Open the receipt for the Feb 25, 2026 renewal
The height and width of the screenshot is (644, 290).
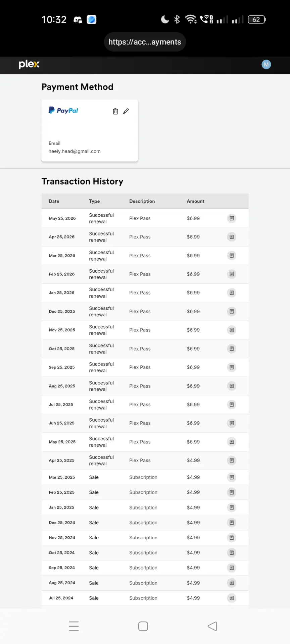click(x=232, y=274)
